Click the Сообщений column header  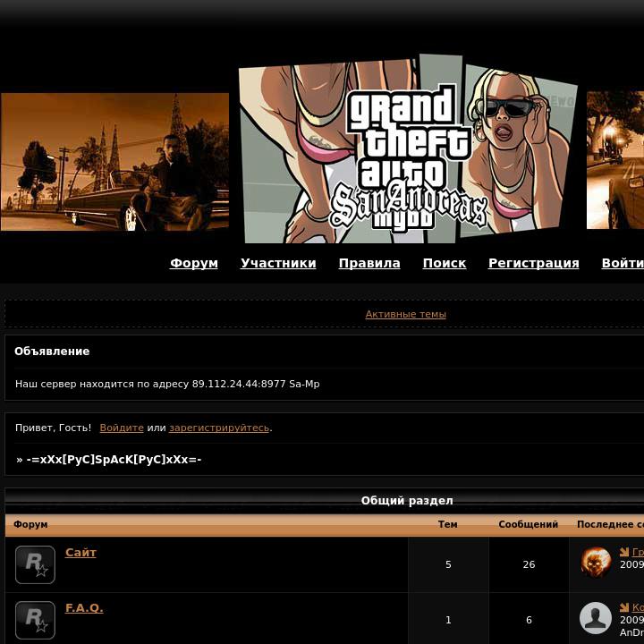pos(529,524)
